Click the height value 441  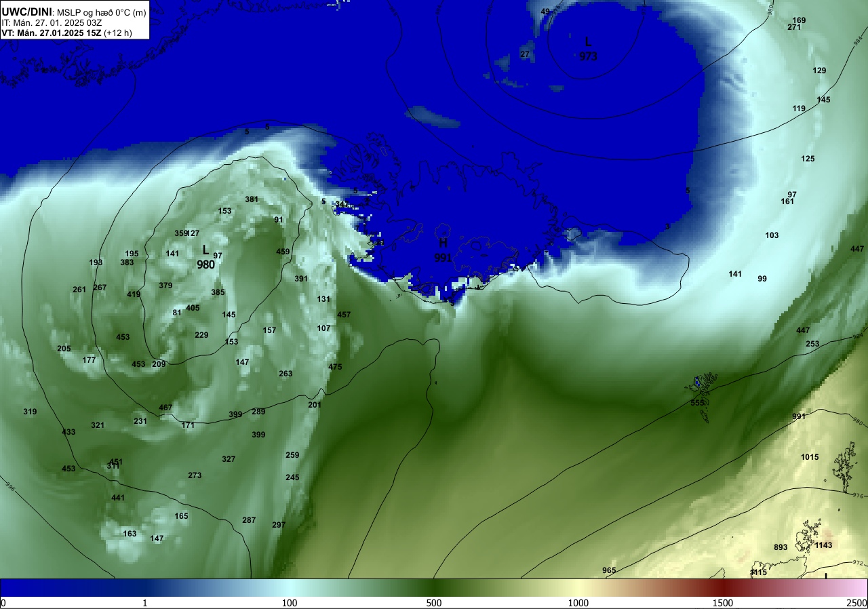[118, 498]
